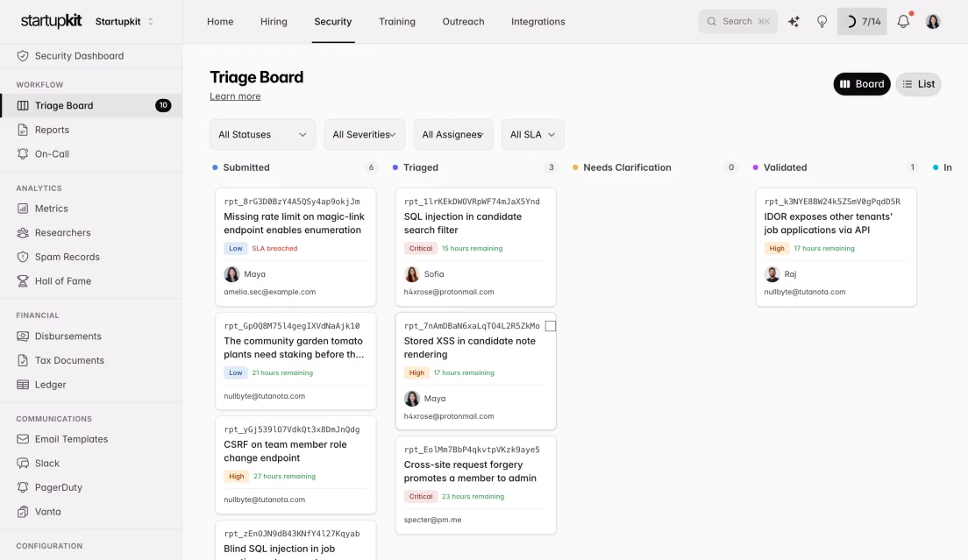Open the Metrics chart icon
This screenshot has width=968, height=560.
click(x=23, y=209)
